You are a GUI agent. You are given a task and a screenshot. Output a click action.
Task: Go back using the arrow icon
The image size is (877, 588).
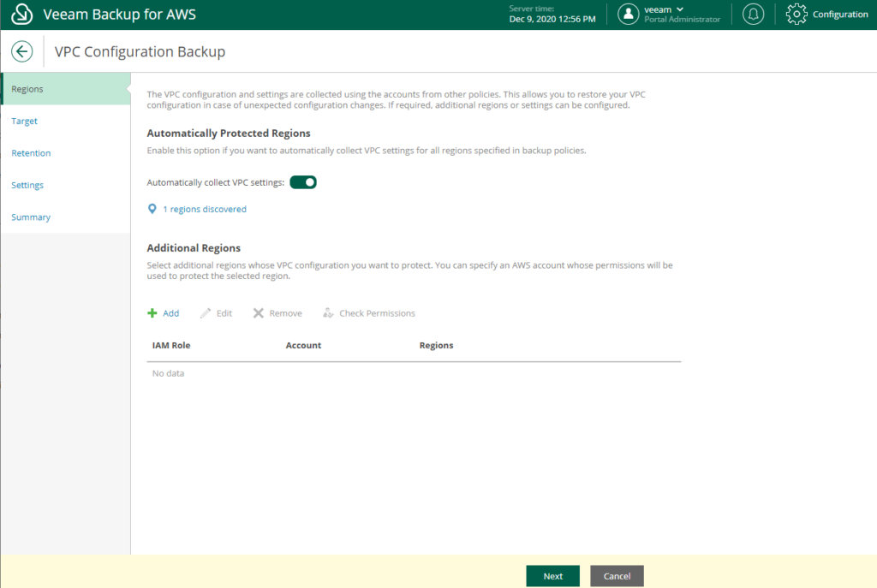(x=21, y=51)
